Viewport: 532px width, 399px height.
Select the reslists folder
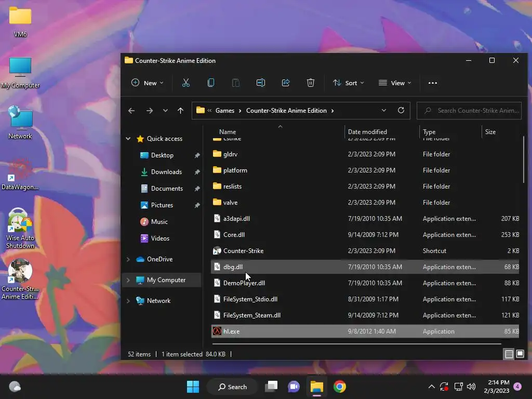(x=365, y=187)
